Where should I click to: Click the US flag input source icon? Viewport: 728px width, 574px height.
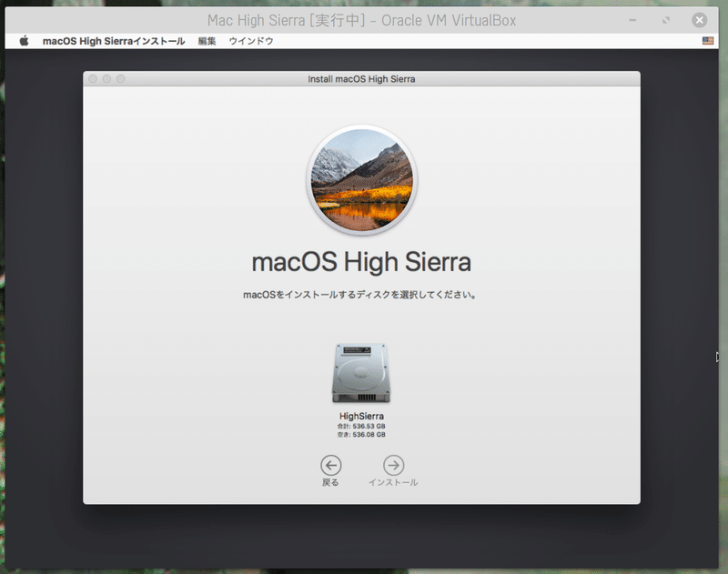tap(708, 41)
